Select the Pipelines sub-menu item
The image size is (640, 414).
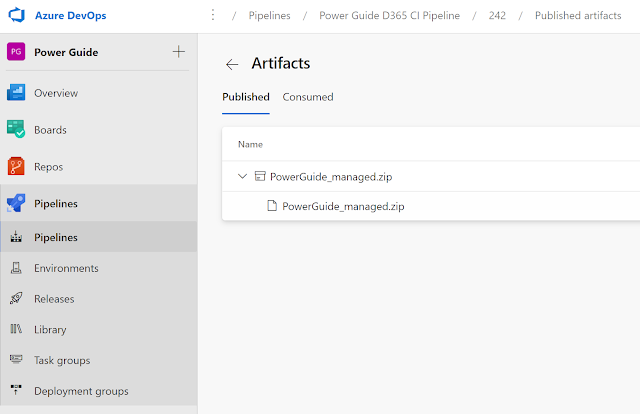[99, 237]
